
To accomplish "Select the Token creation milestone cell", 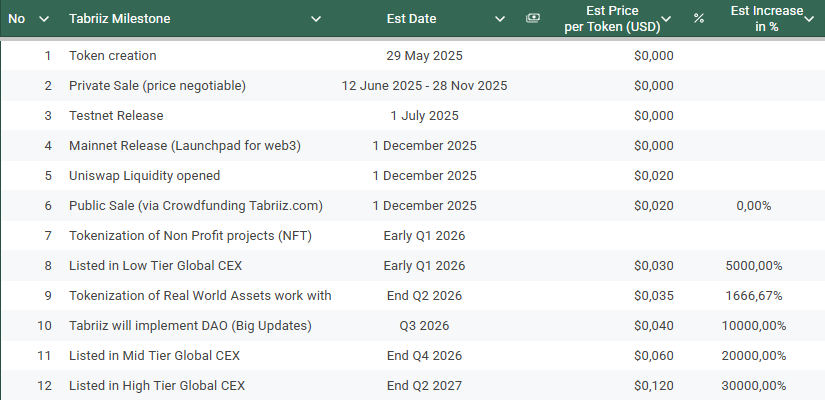I will (x=113, y=56).
